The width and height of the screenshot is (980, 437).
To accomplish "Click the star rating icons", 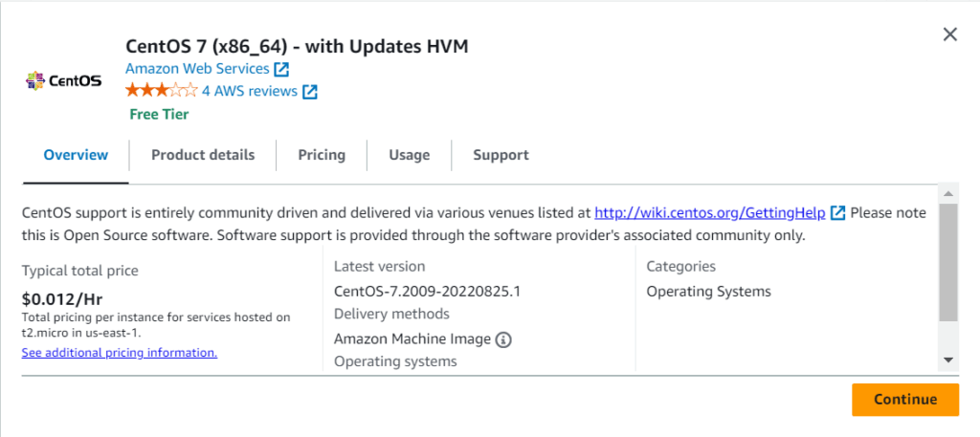I will [x=161, y=91].
